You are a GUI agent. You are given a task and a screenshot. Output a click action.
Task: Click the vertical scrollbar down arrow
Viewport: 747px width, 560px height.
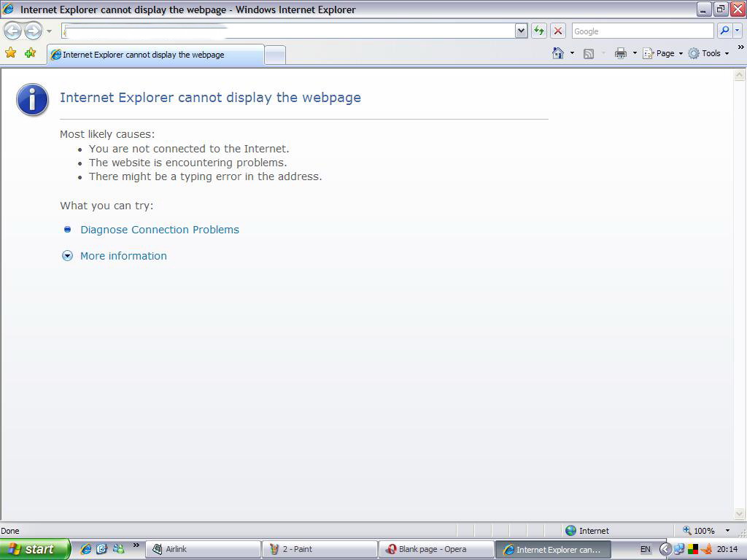tap(740, 514)
